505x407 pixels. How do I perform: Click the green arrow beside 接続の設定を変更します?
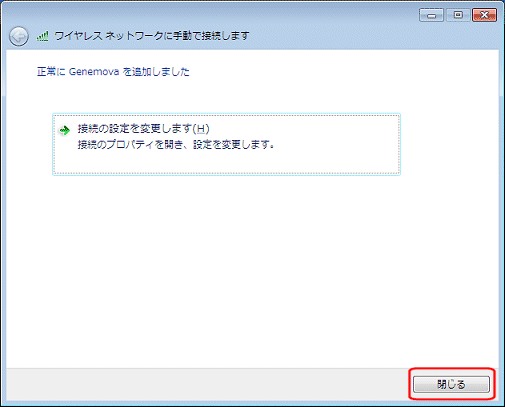(64, 130)
